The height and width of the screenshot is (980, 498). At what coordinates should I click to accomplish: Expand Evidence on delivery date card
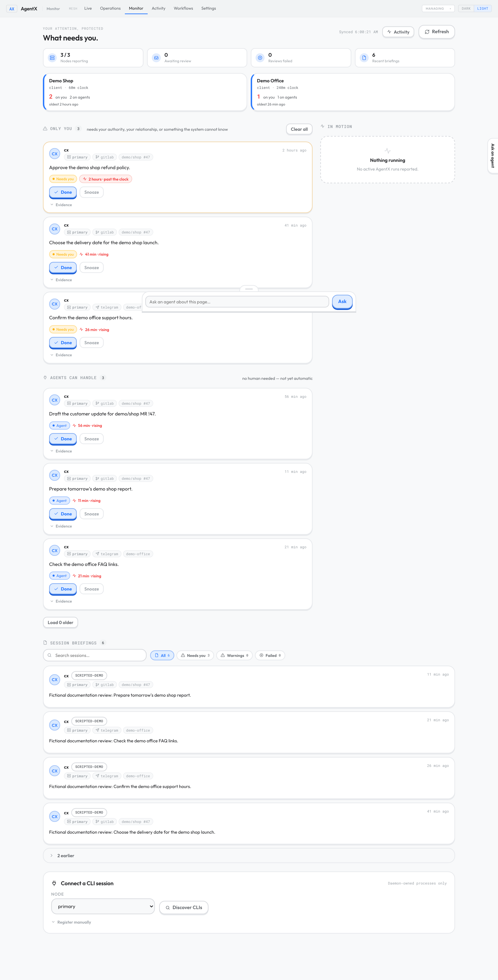point(61,280)
